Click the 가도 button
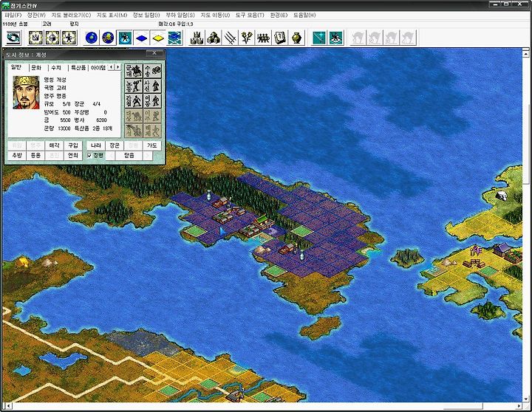Image resolution: width=532 pixels, height=412 pixels. (151, 145)
